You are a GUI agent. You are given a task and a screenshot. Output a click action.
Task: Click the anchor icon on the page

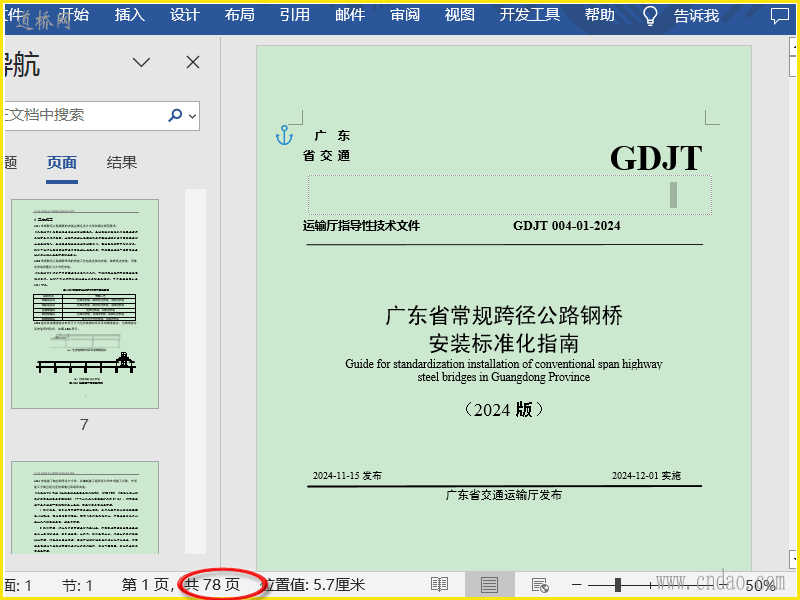click(284, 136)
